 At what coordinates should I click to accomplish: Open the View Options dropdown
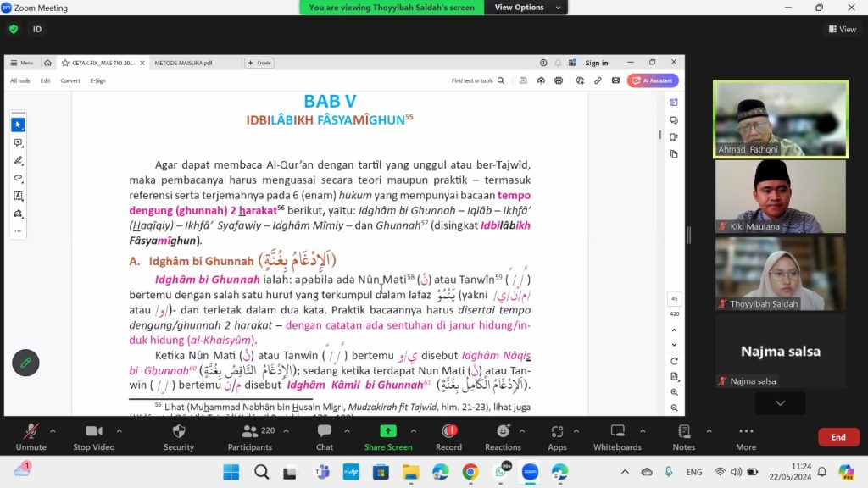[526, 7]
